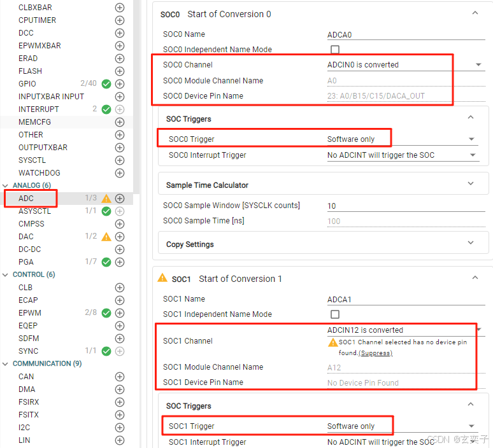
Task: Collapse the SOC0 Start of Conversion section
Action: click(x=475, y=13)
